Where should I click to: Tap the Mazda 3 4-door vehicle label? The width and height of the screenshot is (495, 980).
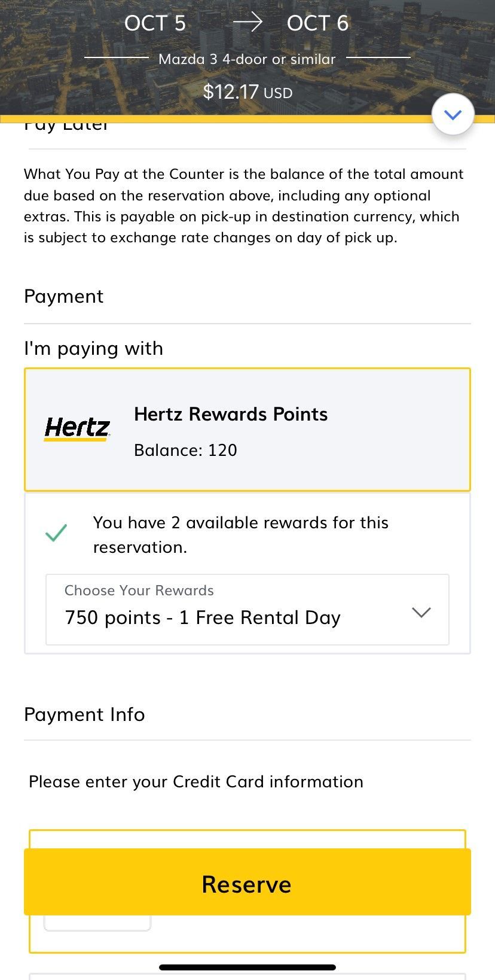click(x=247, y=59)
